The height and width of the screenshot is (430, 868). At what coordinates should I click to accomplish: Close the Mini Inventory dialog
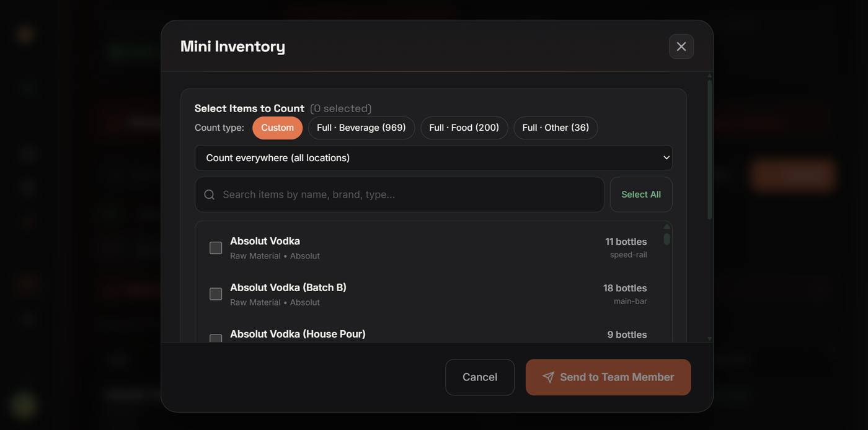pyautogui.click(x=681, y=46)
